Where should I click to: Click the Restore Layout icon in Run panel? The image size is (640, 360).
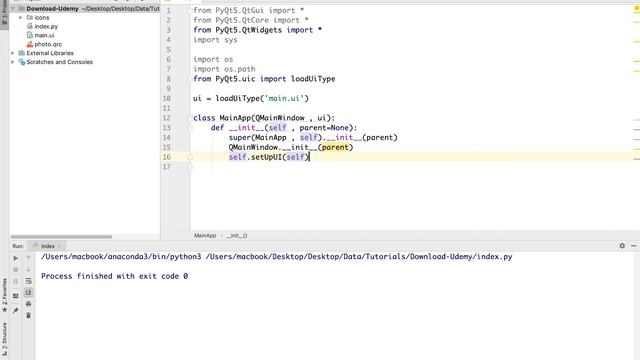click(16, 296)
